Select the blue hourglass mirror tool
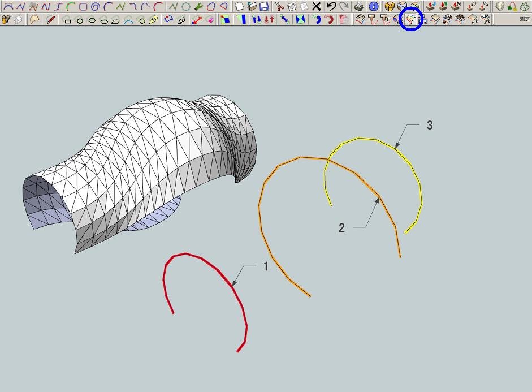 tap(300, 20)
